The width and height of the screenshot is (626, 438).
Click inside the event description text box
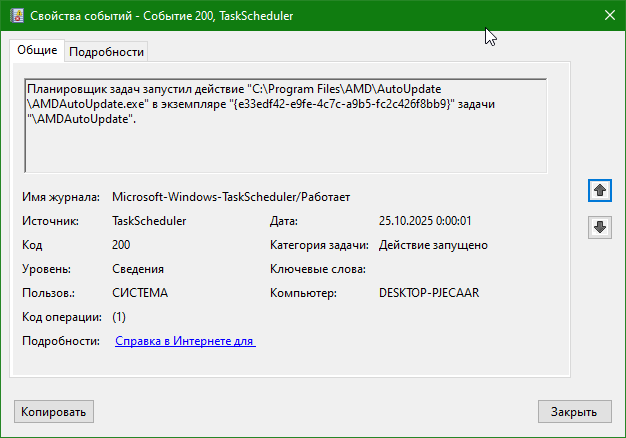[285, 126]
